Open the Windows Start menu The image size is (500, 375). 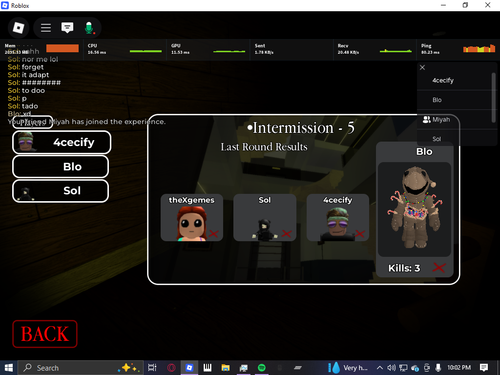8,368
